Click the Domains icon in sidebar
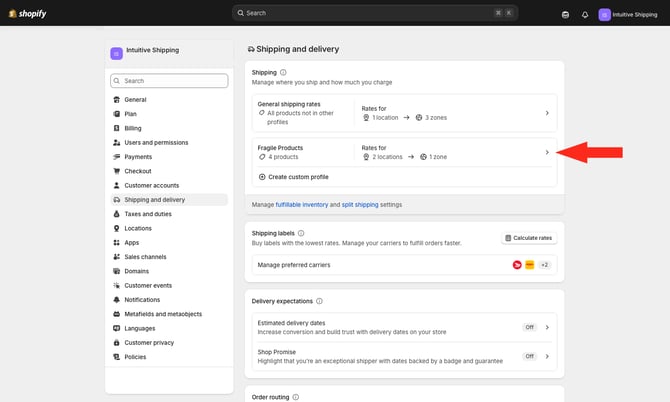670x402 pixels. 116,271
